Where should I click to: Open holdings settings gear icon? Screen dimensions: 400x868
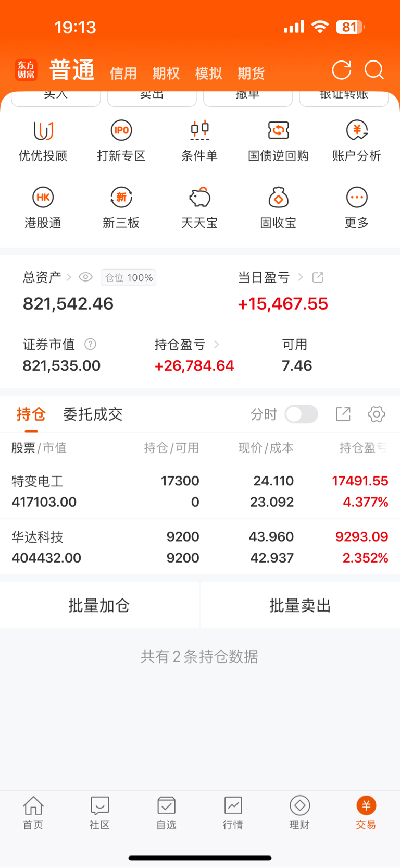tap(377, 414)
